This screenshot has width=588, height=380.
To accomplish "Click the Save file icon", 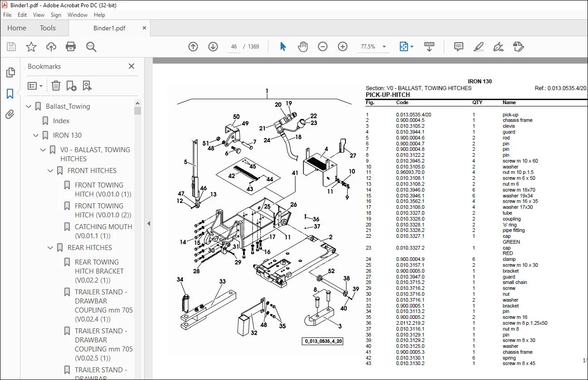I will point(11,47).
